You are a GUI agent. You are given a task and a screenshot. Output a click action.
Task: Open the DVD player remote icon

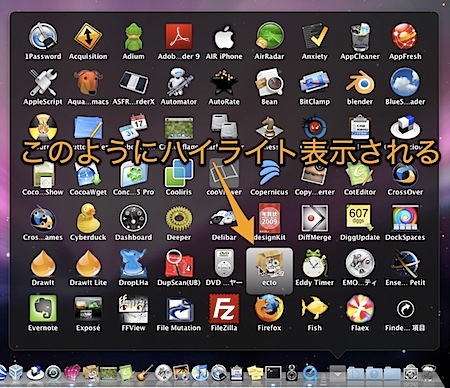(x=224, y=264)
